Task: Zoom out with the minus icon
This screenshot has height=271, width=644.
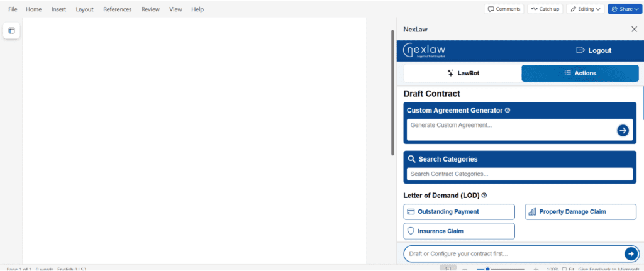Action: click(465, 269)
